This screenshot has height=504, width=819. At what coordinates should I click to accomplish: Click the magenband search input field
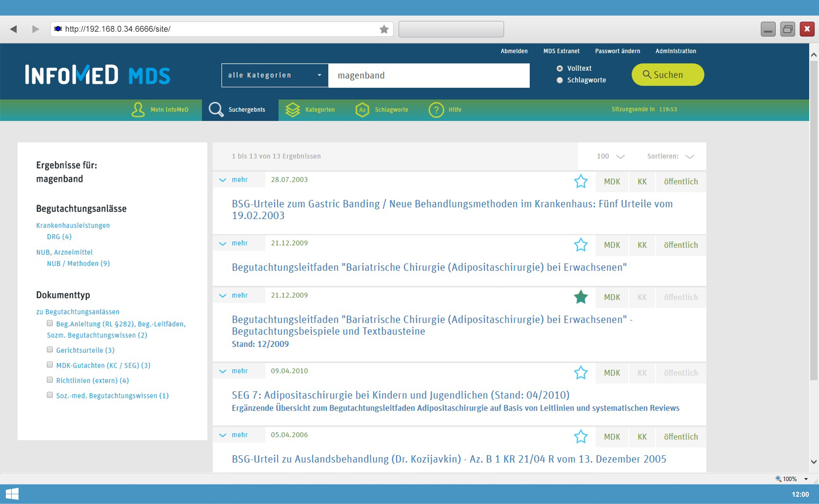coord(429,76)
